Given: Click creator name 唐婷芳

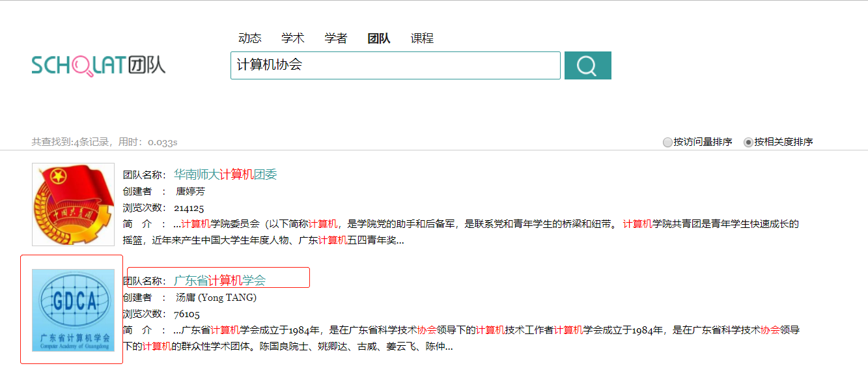Looking at the screenshot, I should pyautogui.click(x=191, y=191).
